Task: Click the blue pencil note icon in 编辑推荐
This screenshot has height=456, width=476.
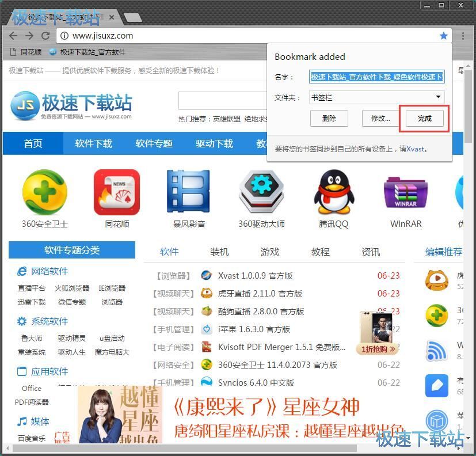Action: tap(436, 386)
